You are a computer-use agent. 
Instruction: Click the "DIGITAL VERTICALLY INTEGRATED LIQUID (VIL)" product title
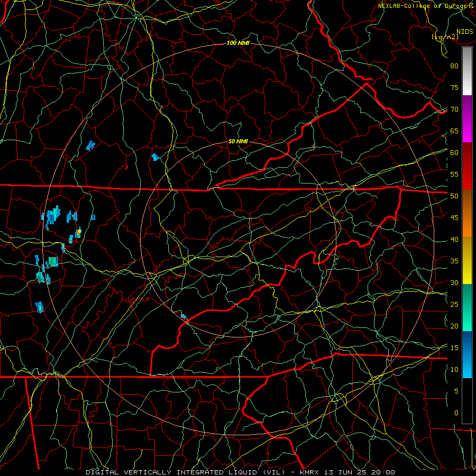pos(185,472)
